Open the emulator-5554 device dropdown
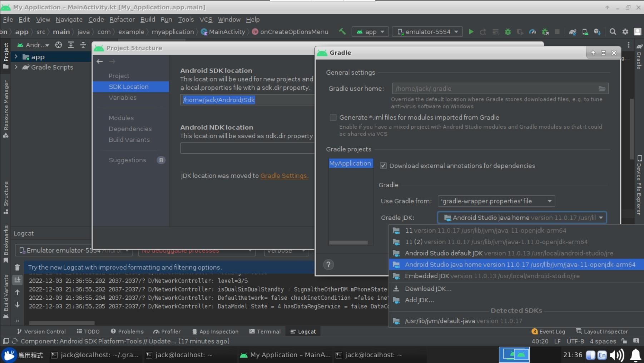 [x=427, y=31]
